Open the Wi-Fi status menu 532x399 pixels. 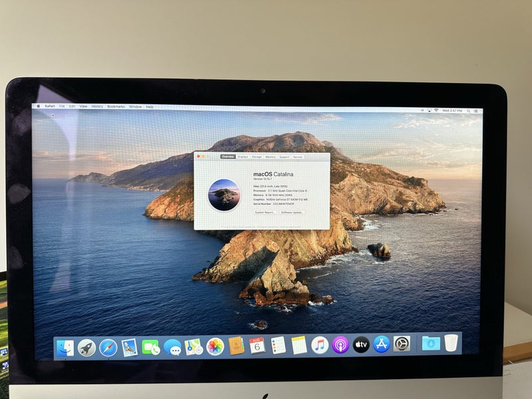click(436, 110)
